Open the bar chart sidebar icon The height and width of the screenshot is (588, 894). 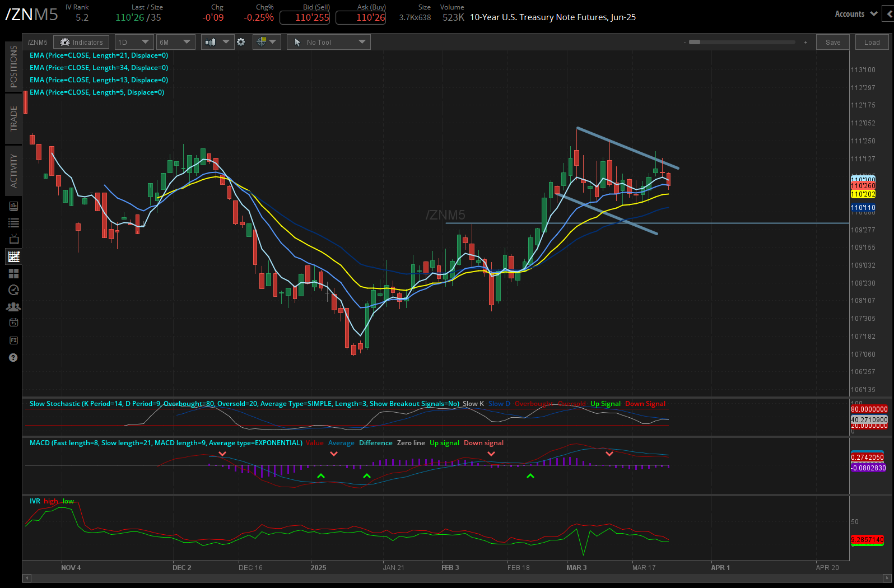(x=14, y=207)
